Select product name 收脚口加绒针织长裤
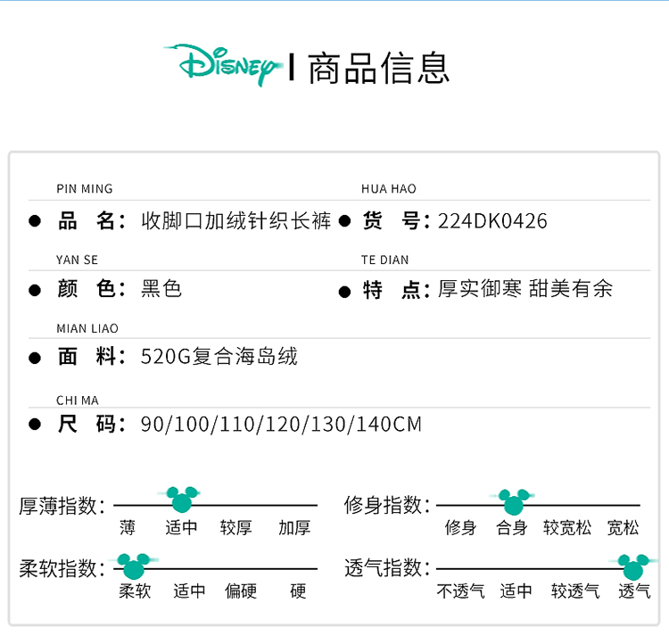The image size is (669, 644). pyautogui.click(x=236, y=220)
